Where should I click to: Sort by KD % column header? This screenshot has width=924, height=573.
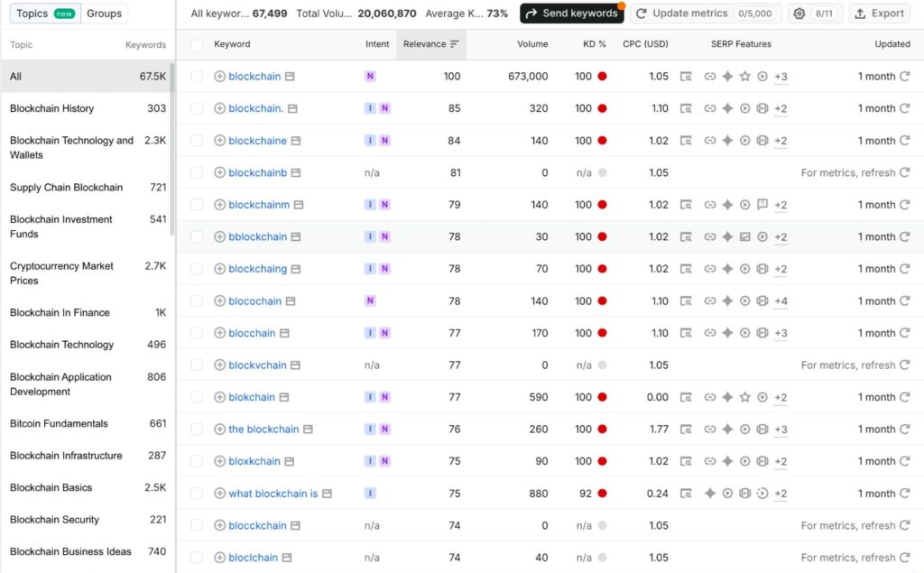[594, 44]
